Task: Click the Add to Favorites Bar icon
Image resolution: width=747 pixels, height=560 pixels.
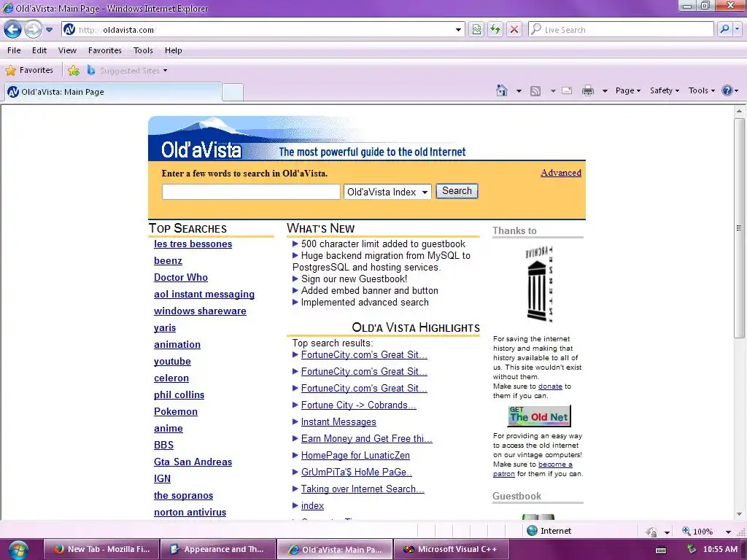Action: (74, 71)
